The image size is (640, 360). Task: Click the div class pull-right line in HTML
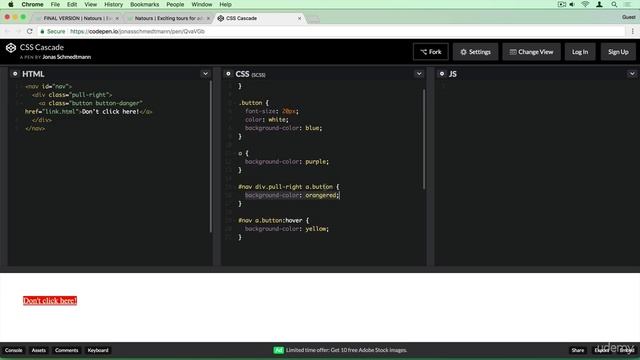pos(72,95)
